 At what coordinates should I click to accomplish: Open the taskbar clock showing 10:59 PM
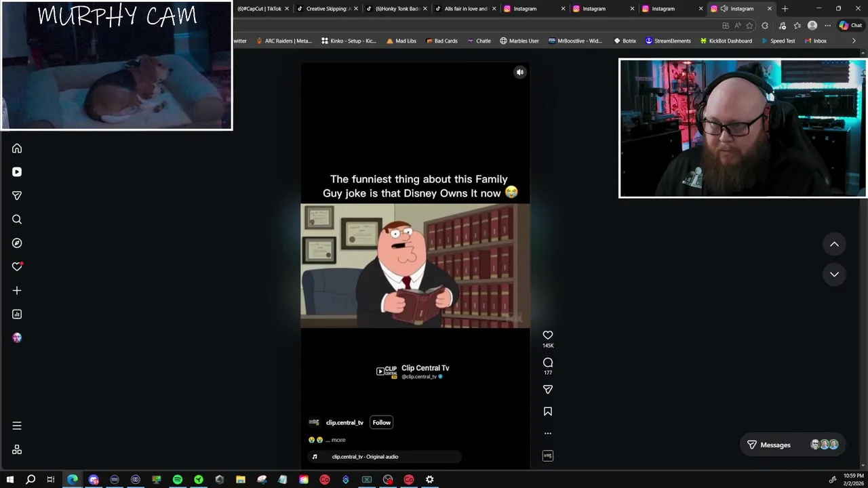coord(853,480)
